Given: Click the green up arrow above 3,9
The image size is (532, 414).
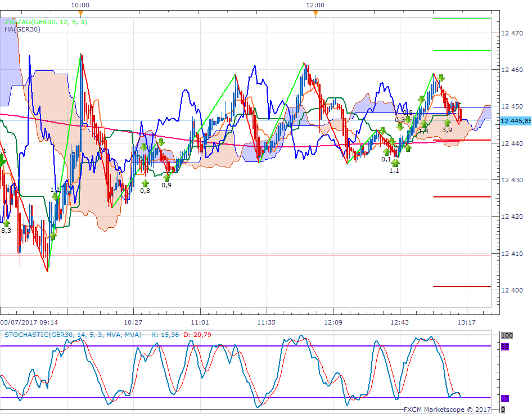Looking at the screenshot, I should [x=448, y=123].
